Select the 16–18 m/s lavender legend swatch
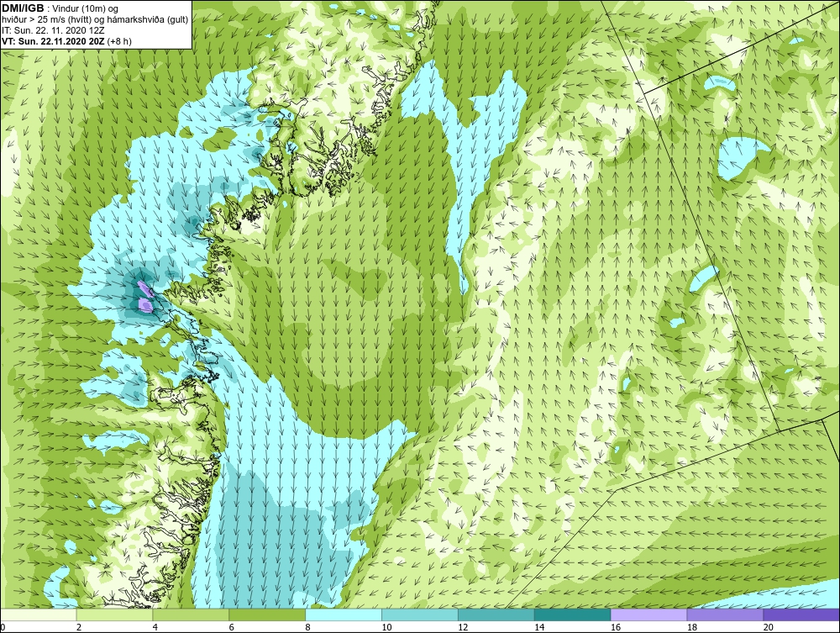This screenshot has height=633, width=840. (x=648, y=615)
